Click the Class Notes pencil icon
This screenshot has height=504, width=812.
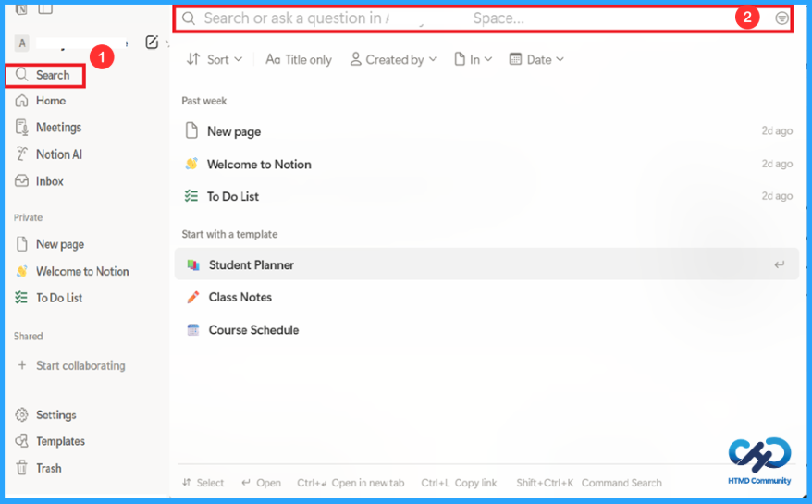coord(192,298)
